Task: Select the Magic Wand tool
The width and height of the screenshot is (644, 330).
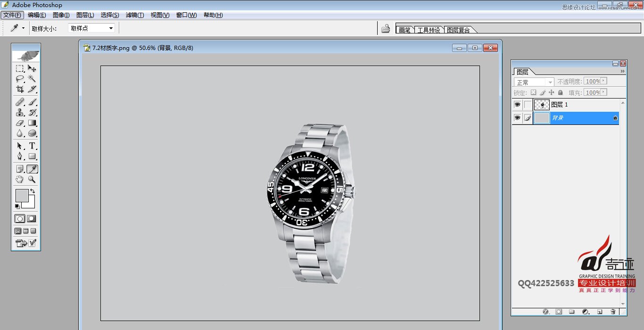Action: [32, 79]
